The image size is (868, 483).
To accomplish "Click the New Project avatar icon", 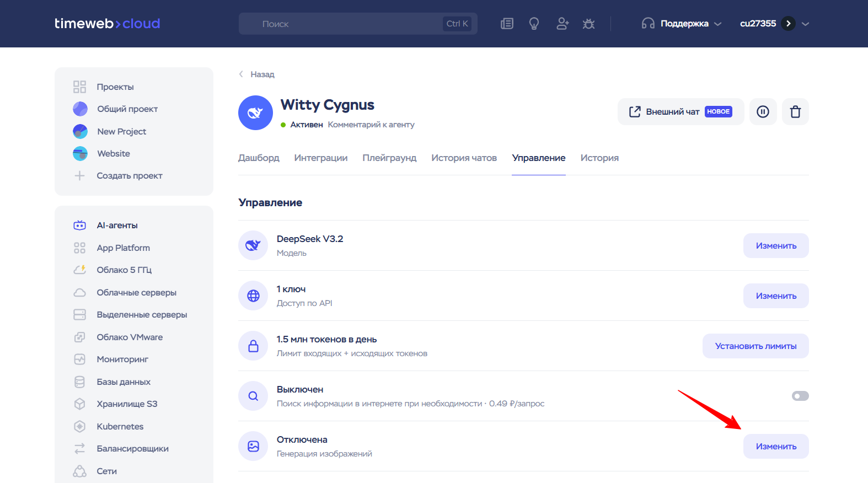I will click(x=80, y=131).
